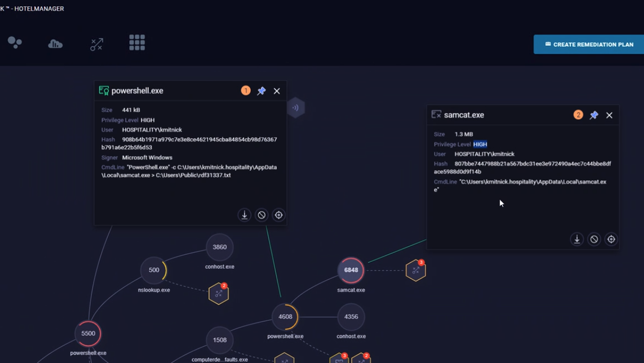
Task: Click alert count badge on samcat.exe card
Action: pos(578,115)
